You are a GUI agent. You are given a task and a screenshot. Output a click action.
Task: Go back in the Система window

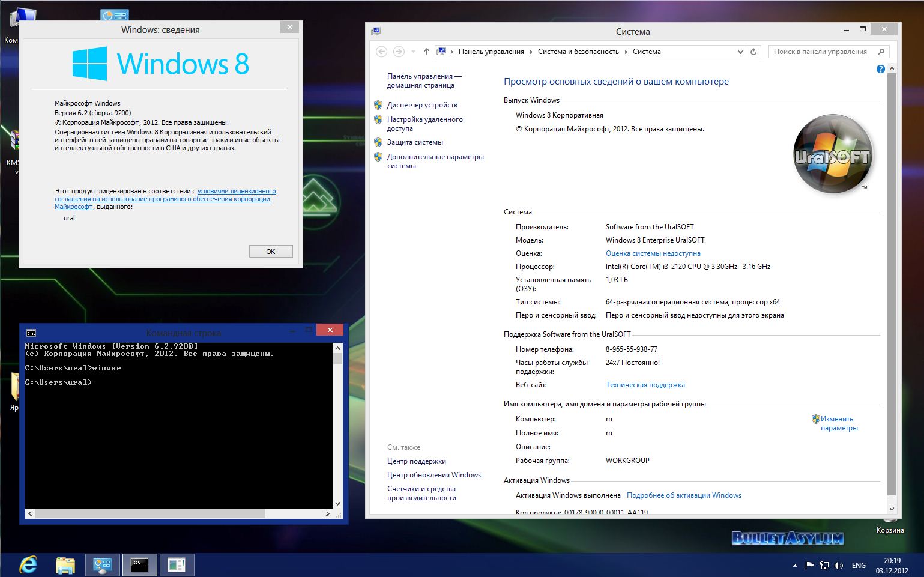(x=381, y=52)
